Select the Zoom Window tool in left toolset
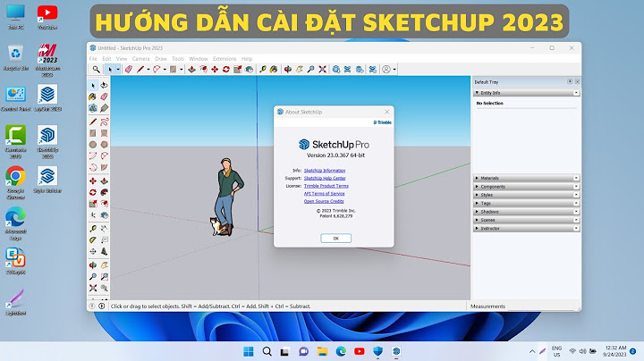The height and width of the screenshot is (361, 644). point(105,277)
